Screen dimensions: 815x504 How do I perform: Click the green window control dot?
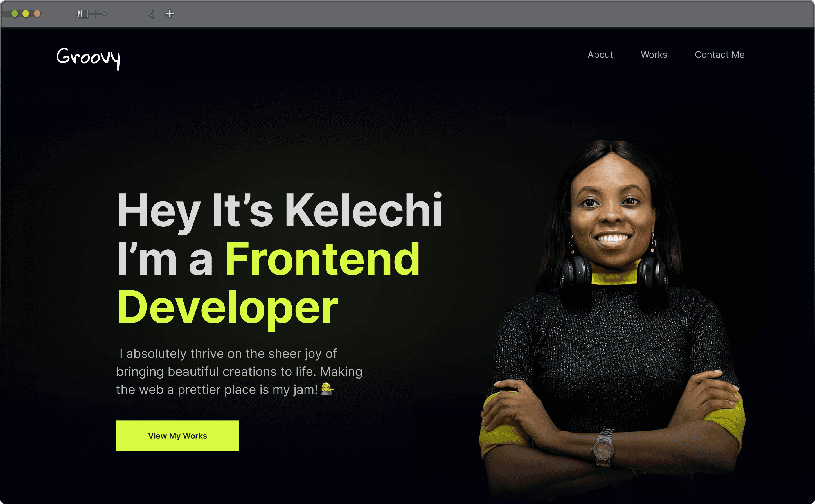coord(15,14)
